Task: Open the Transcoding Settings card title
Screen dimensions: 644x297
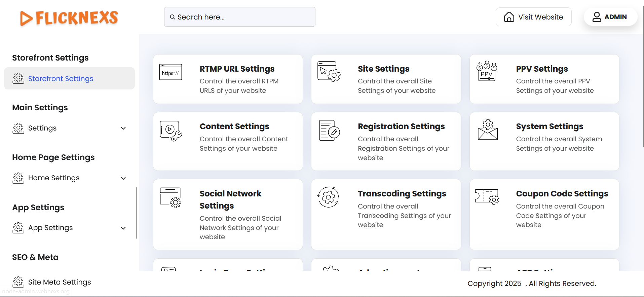Action: coord(402,194)
